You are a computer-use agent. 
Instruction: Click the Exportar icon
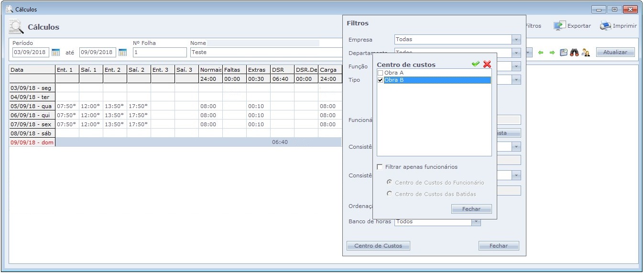coord(559,26)
